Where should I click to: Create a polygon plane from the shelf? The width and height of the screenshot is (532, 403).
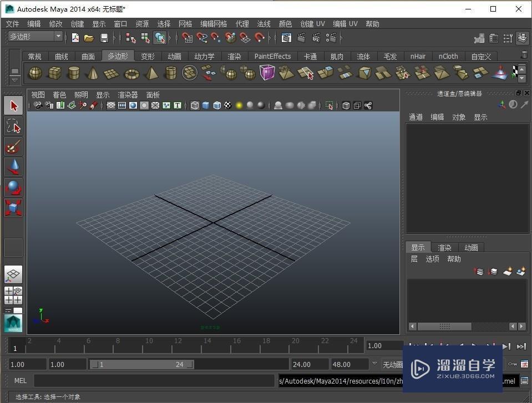click(x=112, y=73)
